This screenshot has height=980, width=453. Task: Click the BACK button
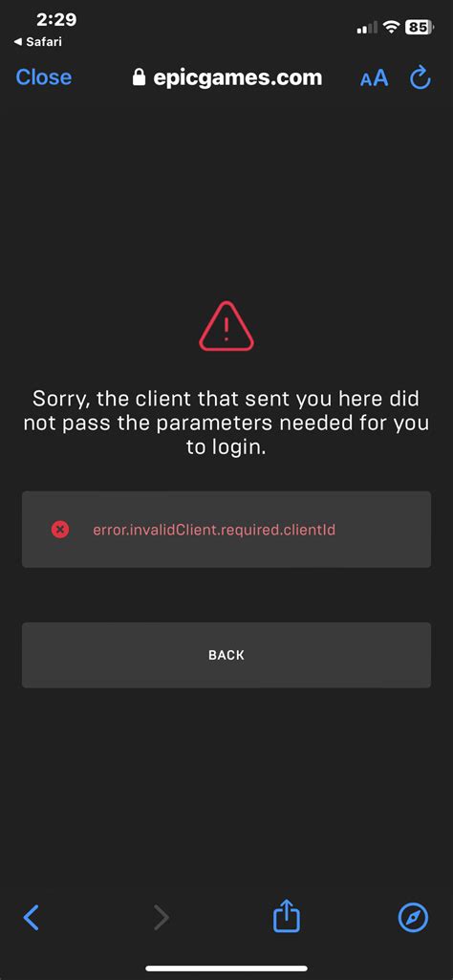[226, 655]
